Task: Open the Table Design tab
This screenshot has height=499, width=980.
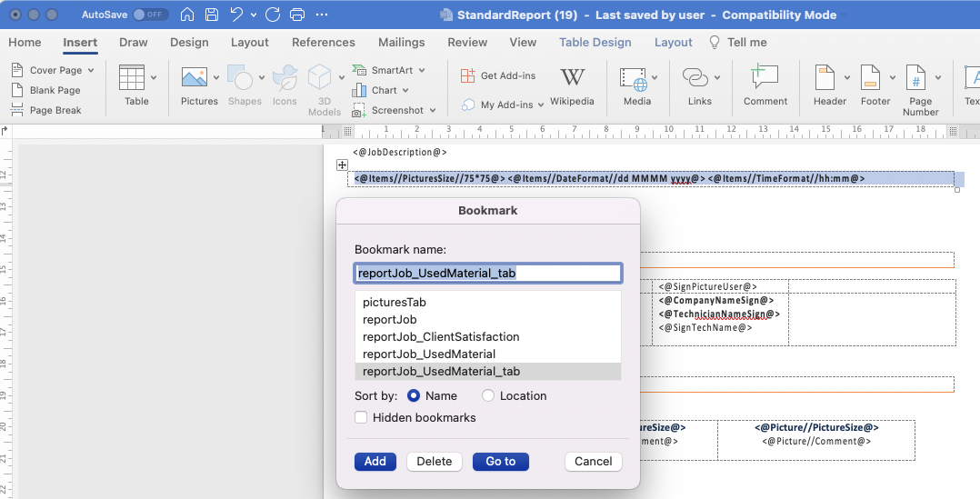Action: [595, 42]
